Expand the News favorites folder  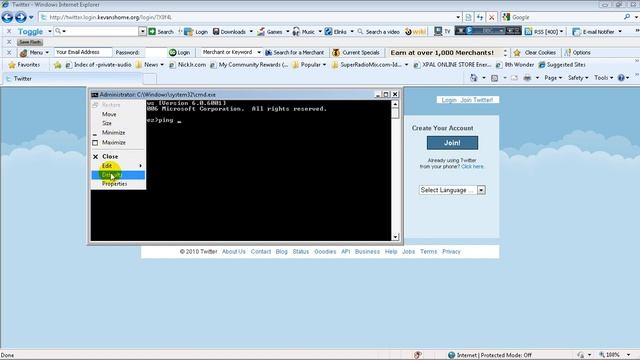150,64
